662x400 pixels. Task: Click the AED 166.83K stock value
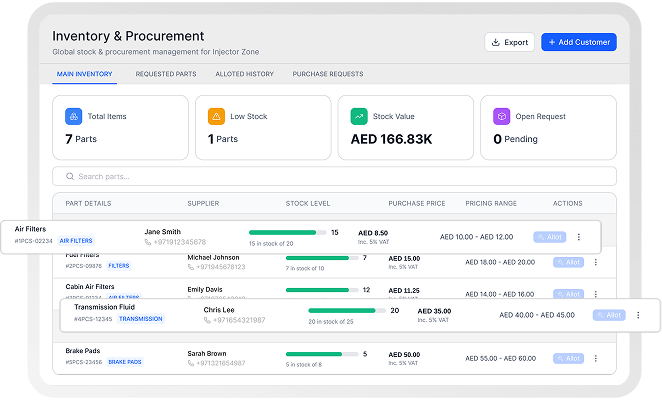(x=391, y=139)
